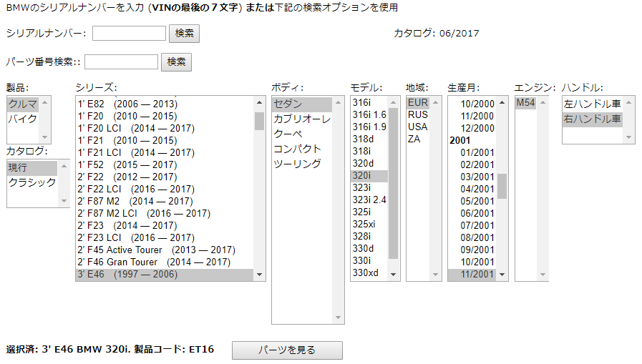Image resolution: width=642 pixels, height=364 pixels.
Task: Select 右ハンドル車 steering option
Action: pyautogui.click(x=593, y=119)
